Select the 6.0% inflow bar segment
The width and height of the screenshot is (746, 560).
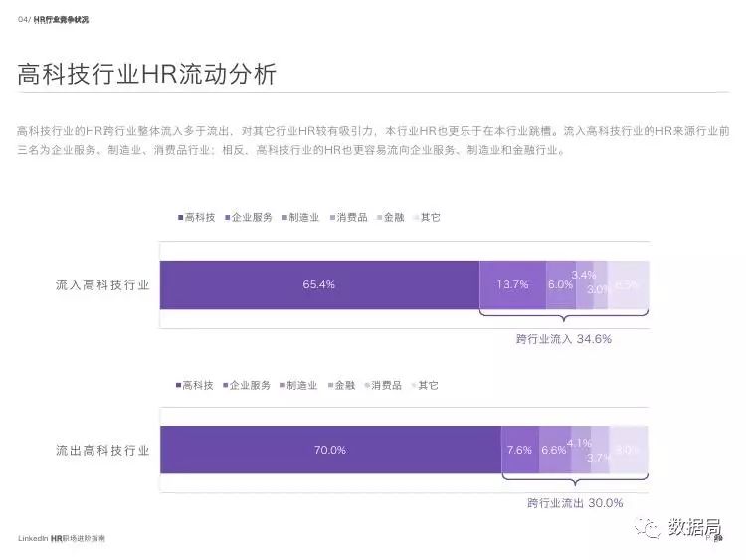(x=561, y=285)
